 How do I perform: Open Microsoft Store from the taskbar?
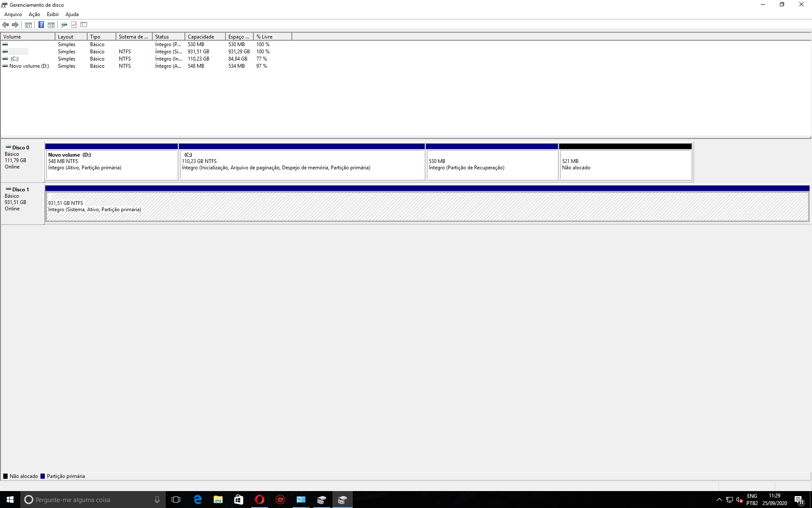coord(239,500)
